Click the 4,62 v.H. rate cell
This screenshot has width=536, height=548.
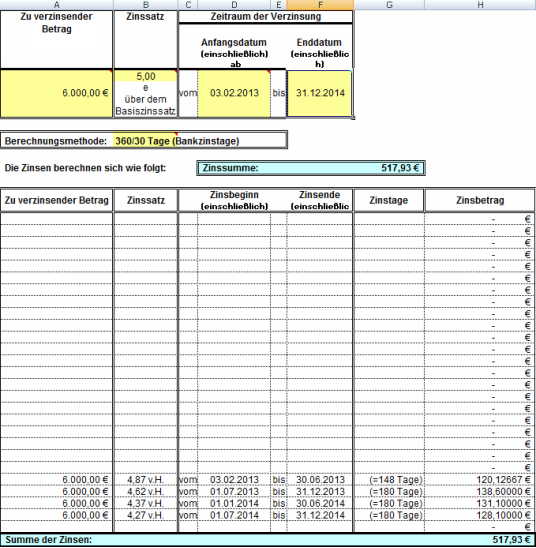click(x=146, y=491)
